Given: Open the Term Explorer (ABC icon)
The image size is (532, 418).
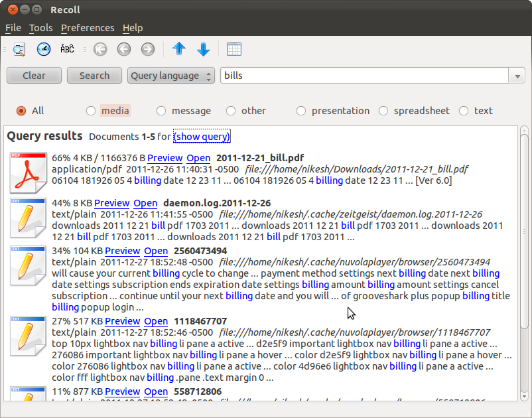Looking at the screenshot, I should (67, 48).
